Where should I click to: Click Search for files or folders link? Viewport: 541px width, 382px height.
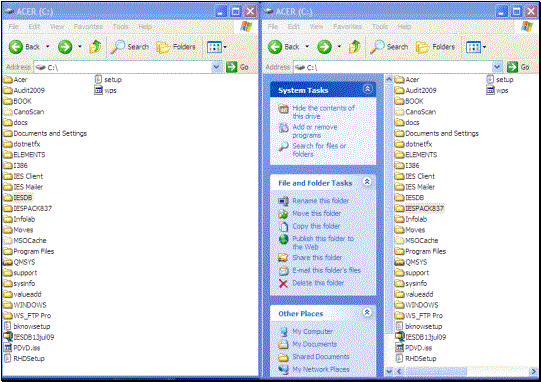[319, 150]
